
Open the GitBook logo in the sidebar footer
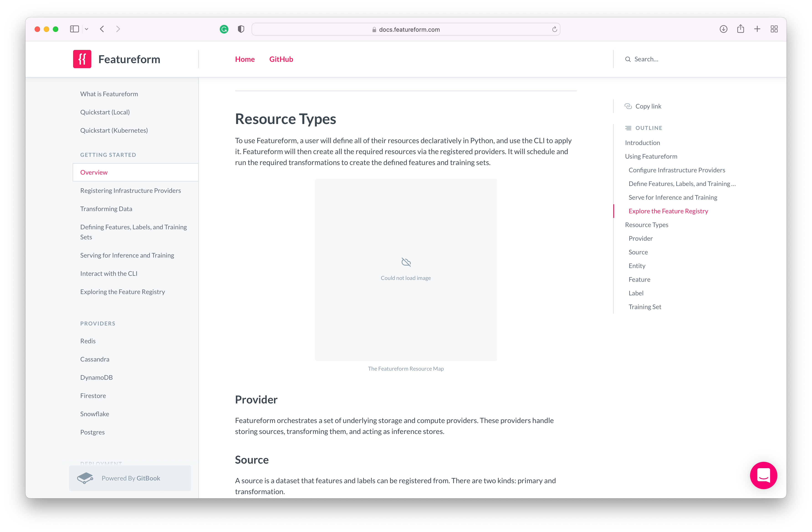coord(85,478)
